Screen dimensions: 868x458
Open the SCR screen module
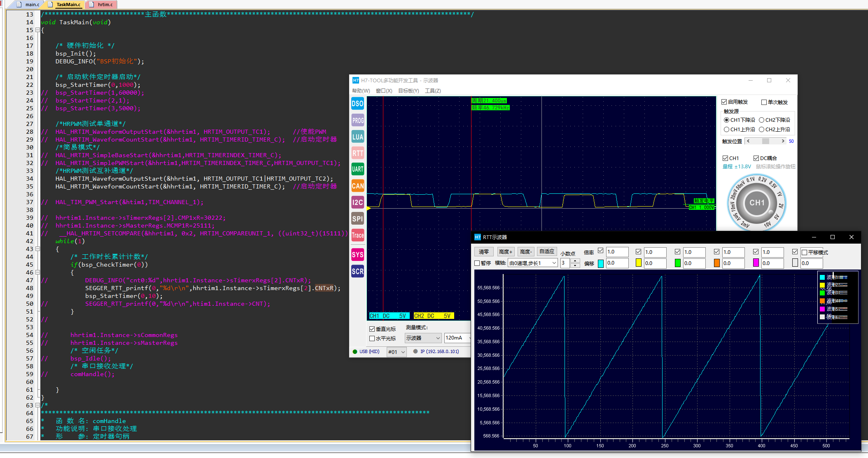tap(357, 271)
